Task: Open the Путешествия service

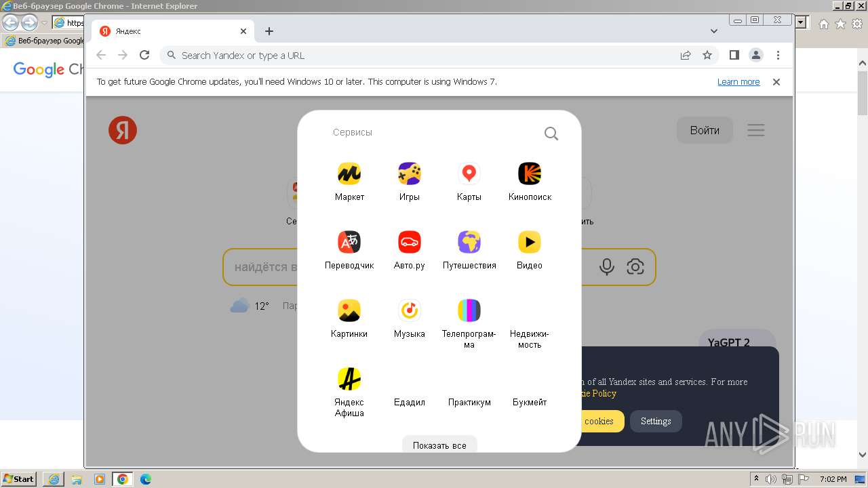Action: tap(469, 250)
